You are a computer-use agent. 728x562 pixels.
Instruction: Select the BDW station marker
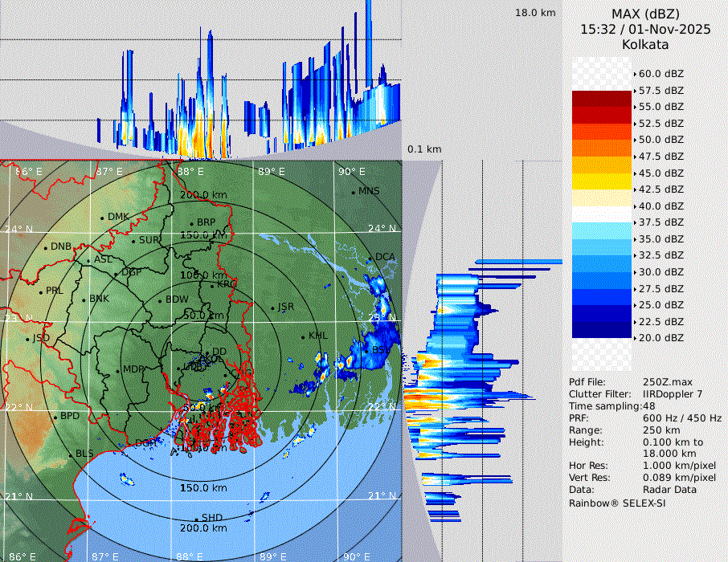coord(161,301)
